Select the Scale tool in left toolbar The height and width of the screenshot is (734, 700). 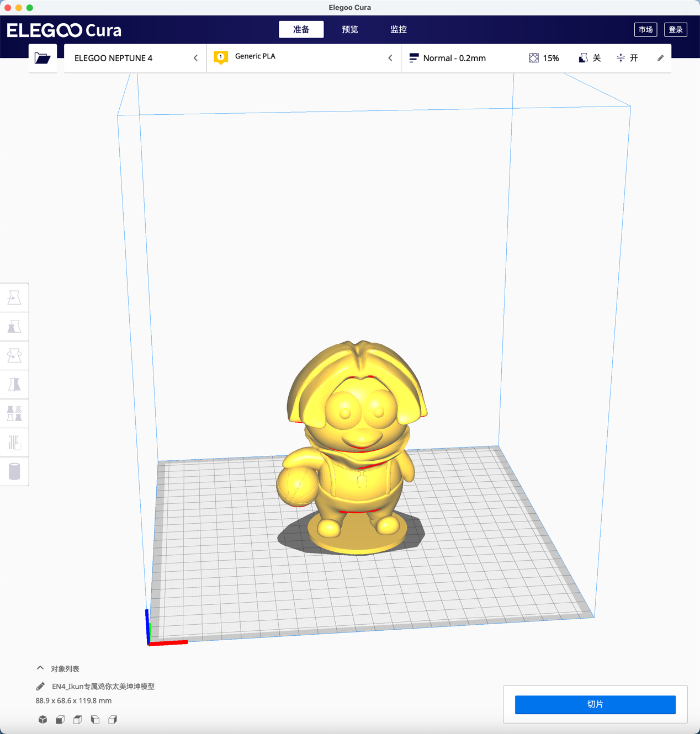click(14, 327)
